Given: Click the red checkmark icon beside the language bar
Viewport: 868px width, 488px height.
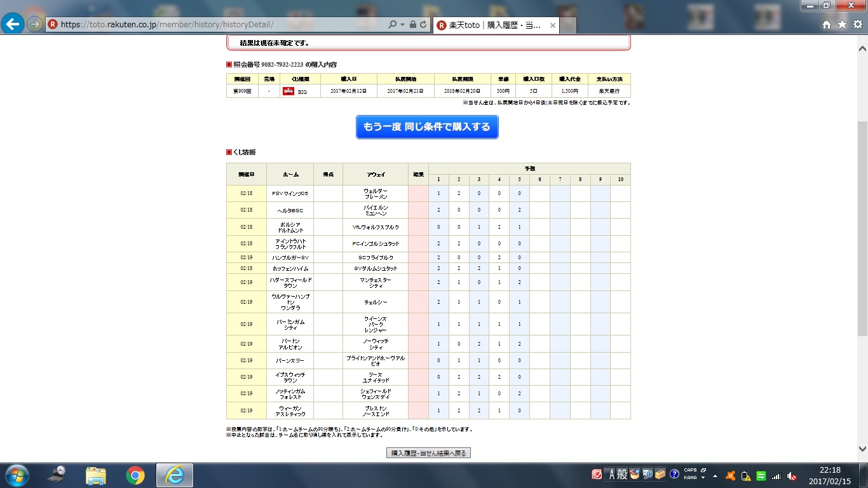Looking at the screenshot, I should pos(597,475).
